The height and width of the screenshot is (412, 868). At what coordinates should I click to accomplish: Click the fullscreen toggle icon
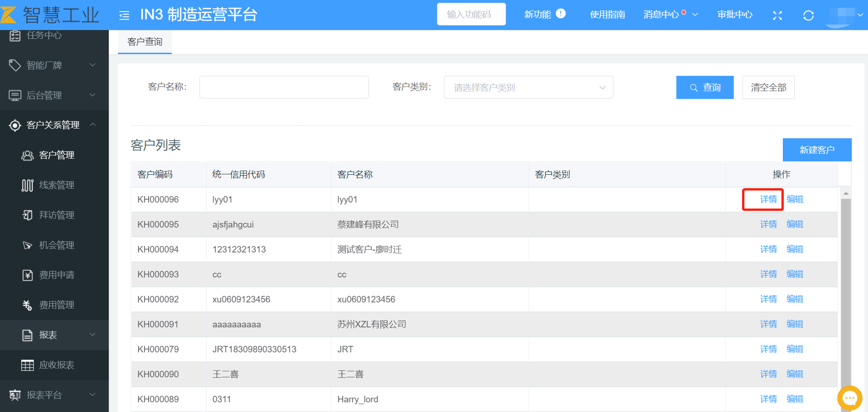coord(777,16)
